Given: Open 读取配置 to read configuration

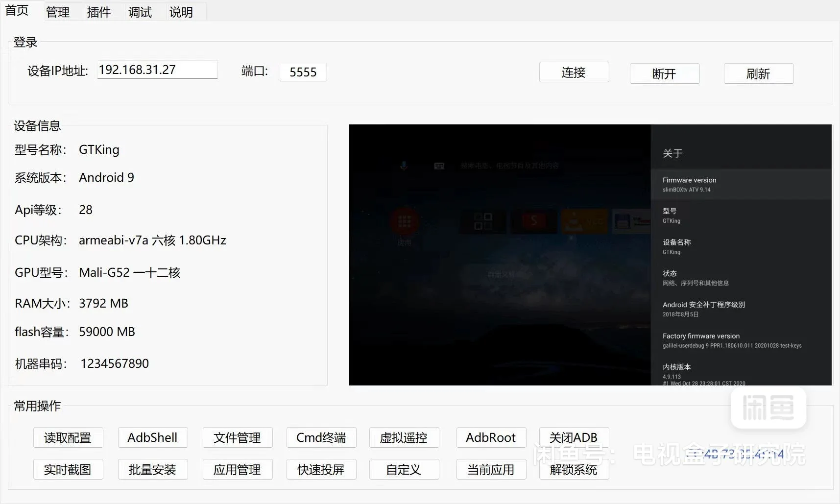Looking at the screenshot, I should point(68,438).
